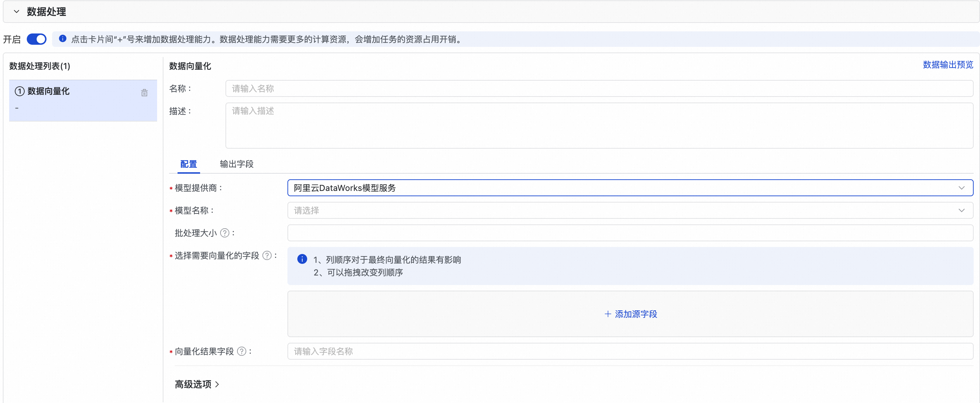Open 数据输出预览 link
This screenshot has height=403, width=980.
(x=948, y=65)
